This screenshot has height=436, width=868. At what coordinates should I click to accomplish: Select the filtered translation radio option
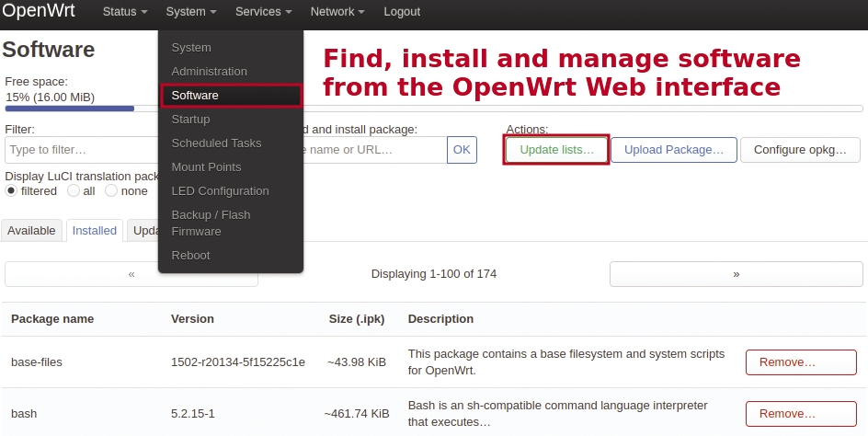click(x=11, y=190)
